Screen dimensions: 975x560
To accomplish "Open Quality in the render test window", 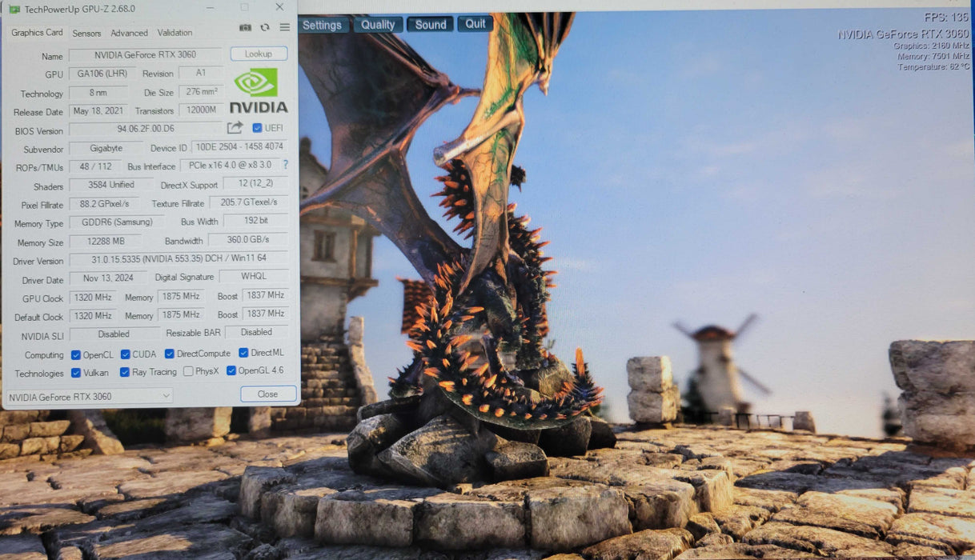I will coord(378,25).
